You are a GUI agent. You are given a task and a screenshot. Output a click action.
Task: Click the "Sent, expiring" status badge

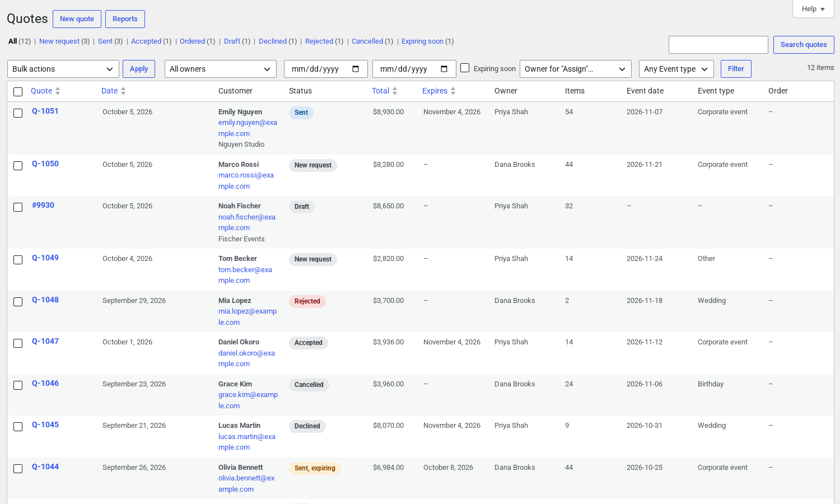click(x=315, y=468)
